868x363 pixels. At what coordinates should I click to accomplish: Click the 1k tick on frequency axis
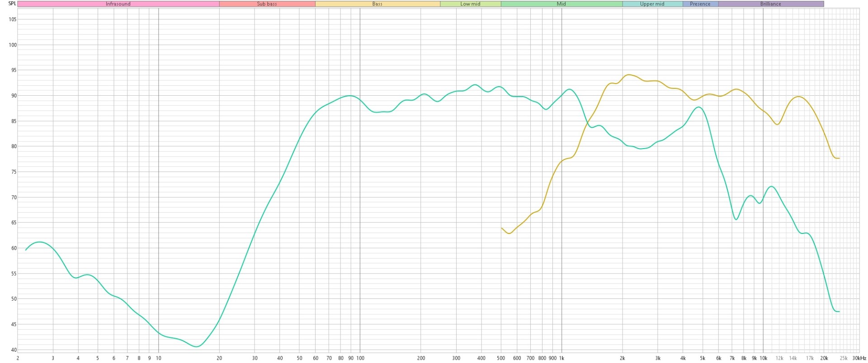pyautogui.click(x=561, y=358)
